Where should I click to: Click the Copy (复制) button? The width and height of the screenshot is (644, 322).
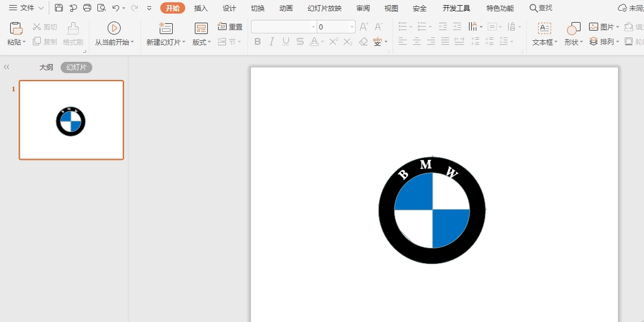click(45, 41)
